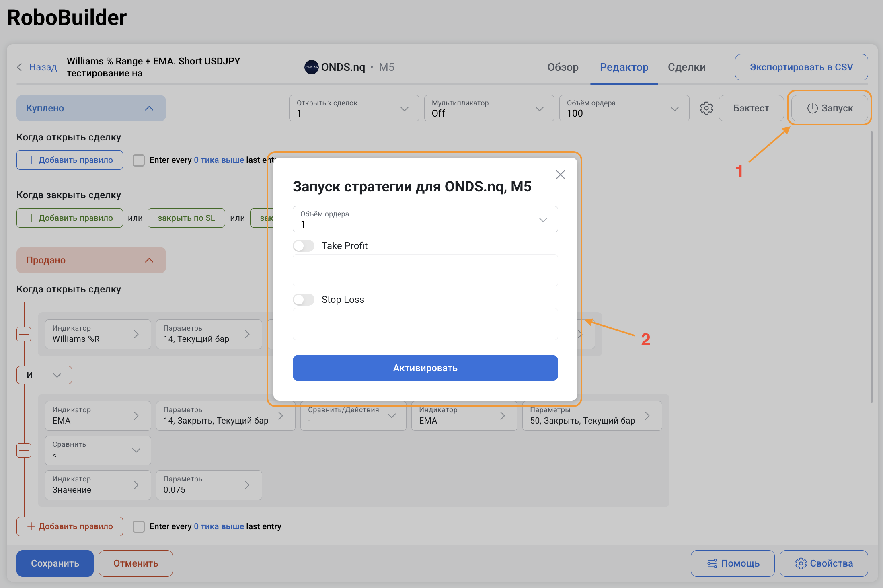Click the Запуск power button
The height and width of the screenshot is (588, 883).
click(830, 108)
